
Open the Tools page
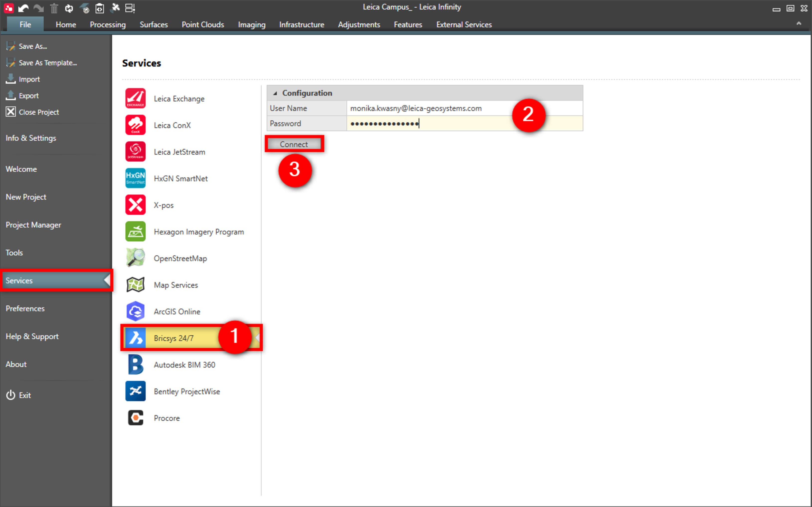click(14, 252)
